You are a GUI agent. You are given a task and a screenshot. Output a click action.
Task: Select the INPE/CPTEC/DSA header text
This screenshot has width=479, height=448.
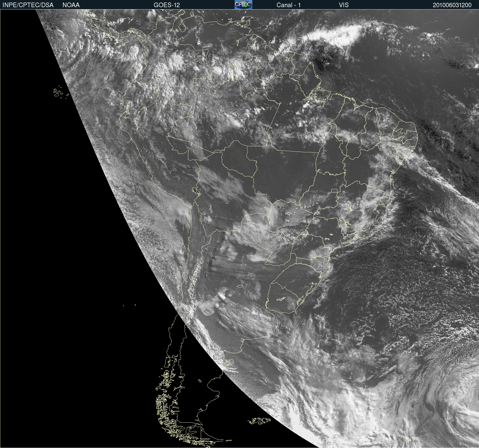pyautogui.click(x=28, y=5)
